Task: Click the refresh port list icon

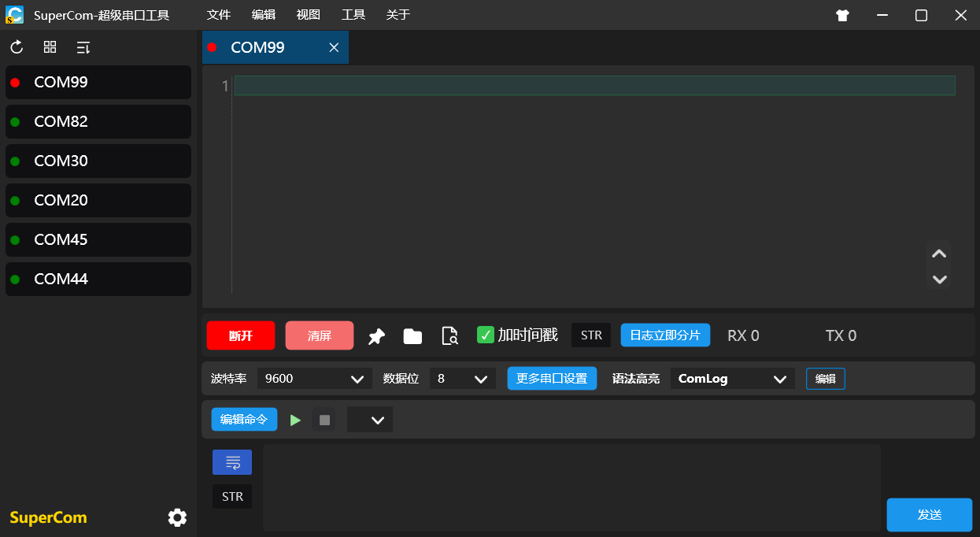Action: (x=17, y=47)
